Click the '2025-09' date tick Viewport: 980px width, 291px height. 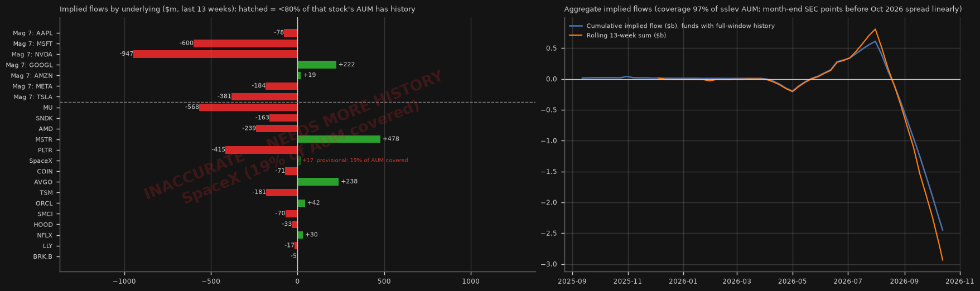pos(573,282)
